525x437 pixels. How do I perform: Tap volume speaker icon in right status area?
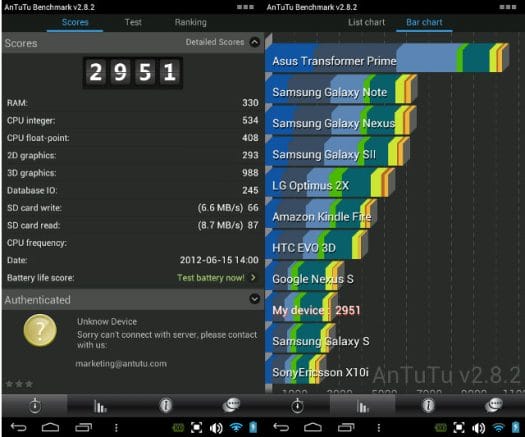pyautogui.click(x=478, y=428)
